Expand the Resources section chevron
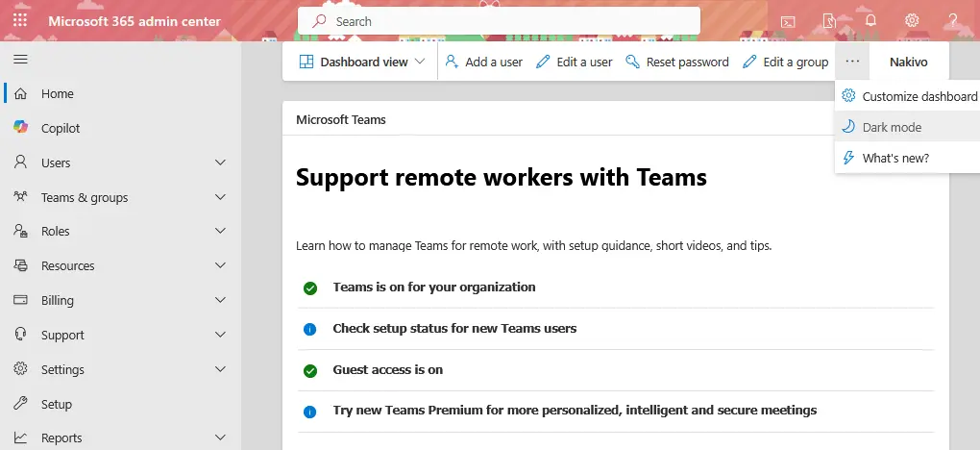Screen dimensions: 980x450 (220, 265)
